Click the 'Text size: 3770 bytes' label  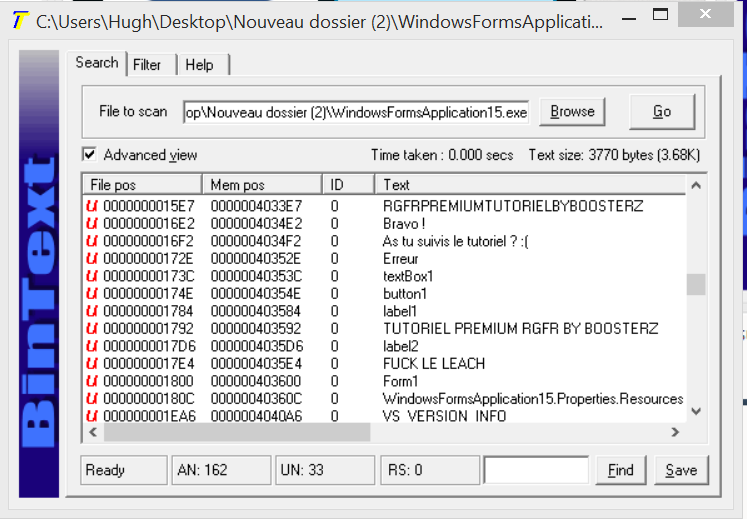614,155
